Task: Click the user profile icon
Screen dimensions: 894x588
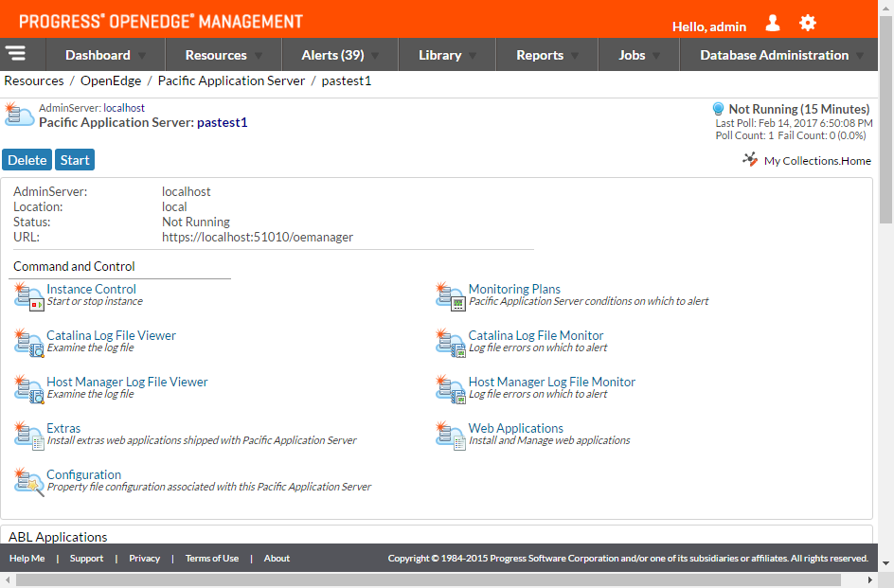Action: pos(773,24)
